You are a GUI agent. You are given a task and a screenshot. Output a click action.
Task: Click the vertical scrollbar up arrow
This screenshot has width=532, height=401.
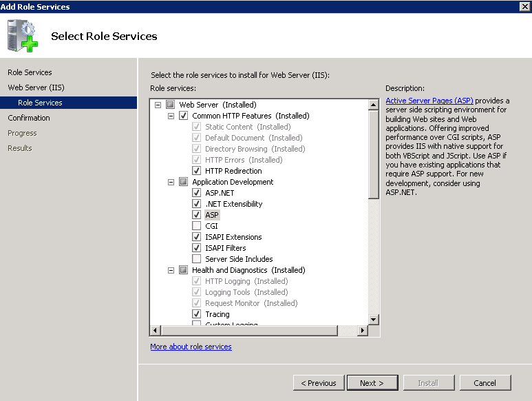[374, 105]
